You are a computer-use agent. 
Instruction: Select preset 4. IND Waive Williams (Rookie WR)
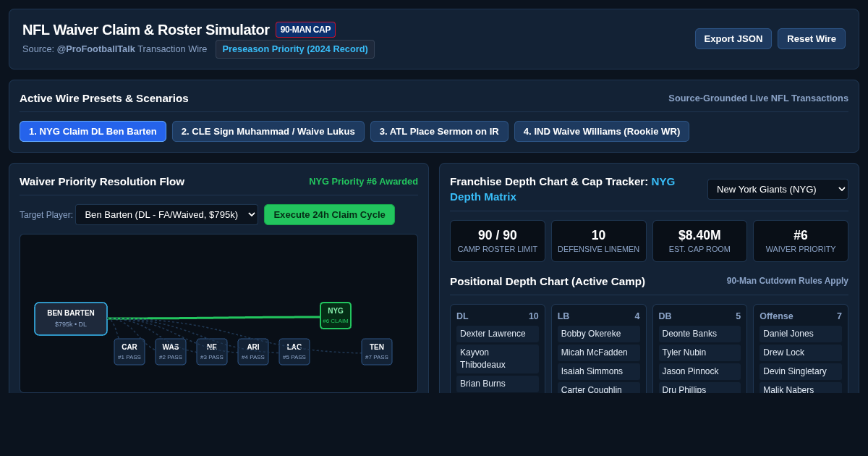(x=602, y=132)
